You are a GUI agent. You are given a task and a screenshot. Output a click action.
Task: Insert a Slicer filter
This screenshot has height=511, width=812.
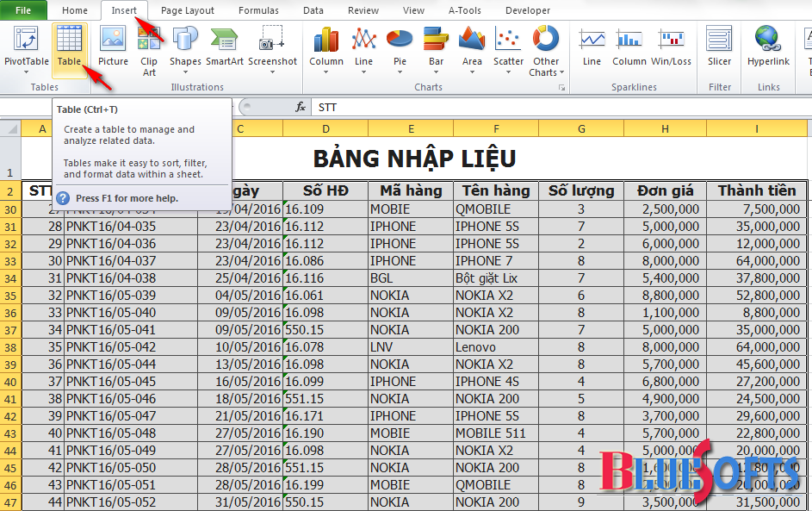719,47
